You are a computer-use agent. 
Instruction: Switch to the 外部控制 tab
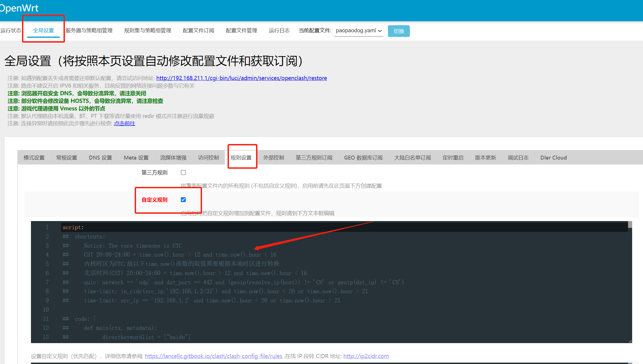273,157
